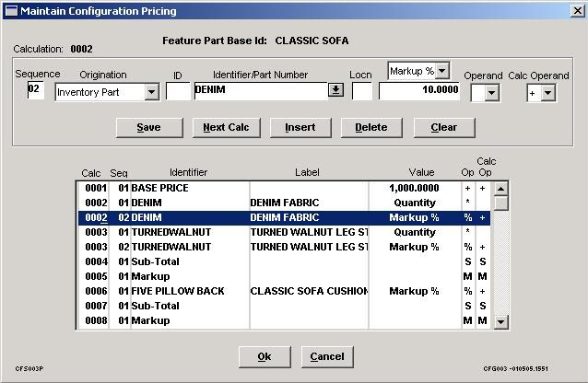Expand the Operand dropdown
The image size is (588, 383).
(491, 93)
